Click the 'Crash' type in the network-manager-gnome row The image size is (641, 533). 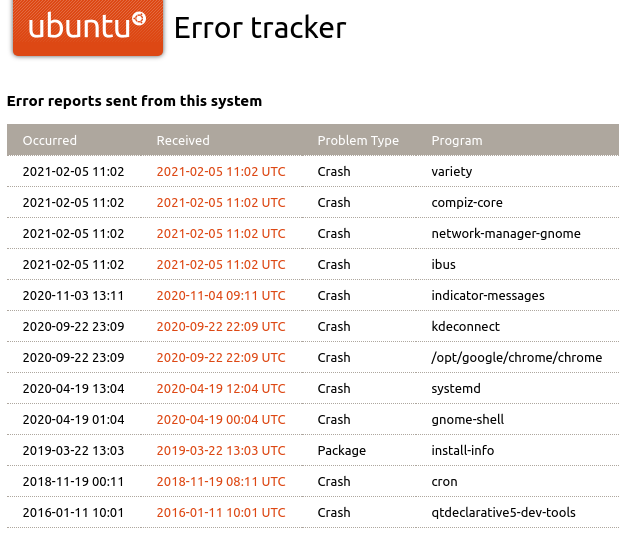coord(334,233)
